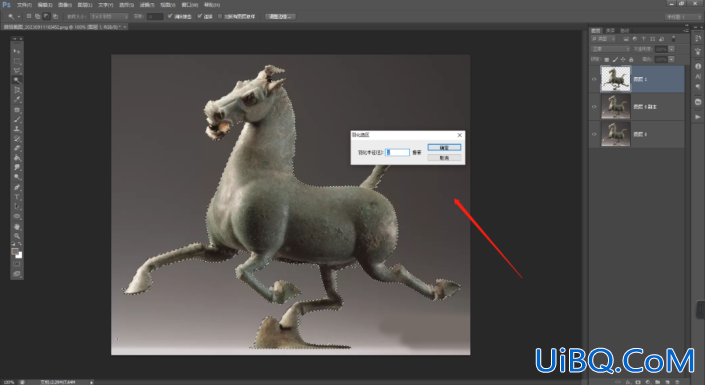Image resolution: width=705 pixels, height=385 pixels.
Task: Select the Eyedropper tool
Action: 17,100
